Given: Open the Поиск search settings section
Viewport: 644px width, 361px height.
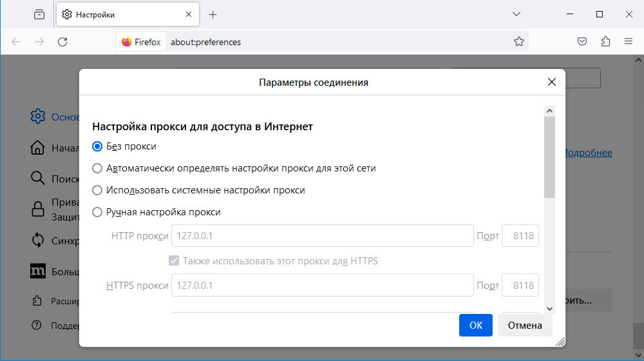Looking at the screenshot, I should click(x=55, y=179).
